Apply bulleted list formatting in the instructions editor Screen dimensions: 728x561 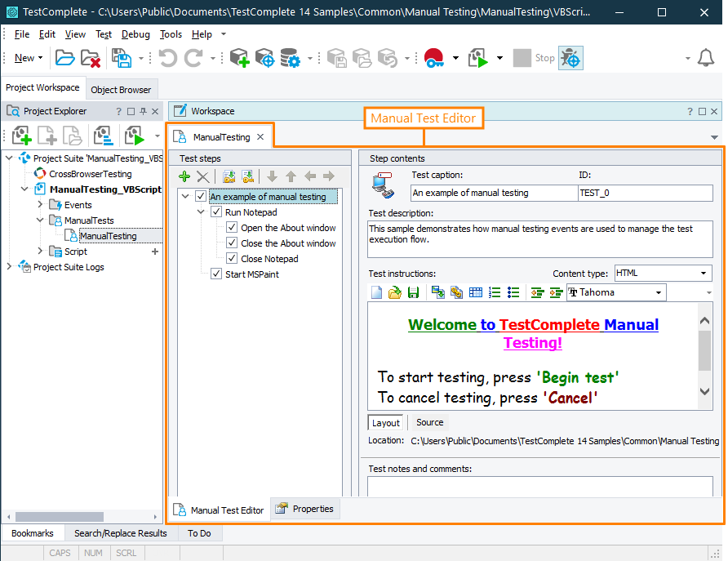point(514,292)
